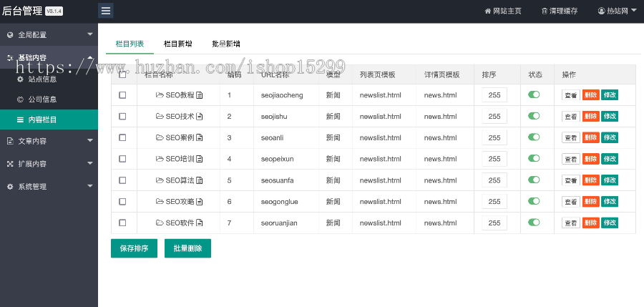Click 查看 button in SEO攻略 row
644x307 pixels.
pos(571,201)
